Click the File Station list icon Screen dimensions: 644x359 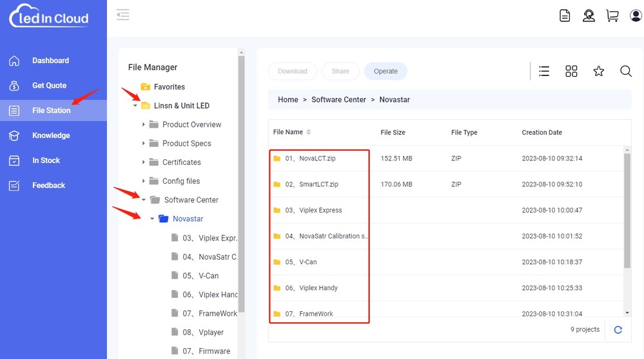point(14,110)
